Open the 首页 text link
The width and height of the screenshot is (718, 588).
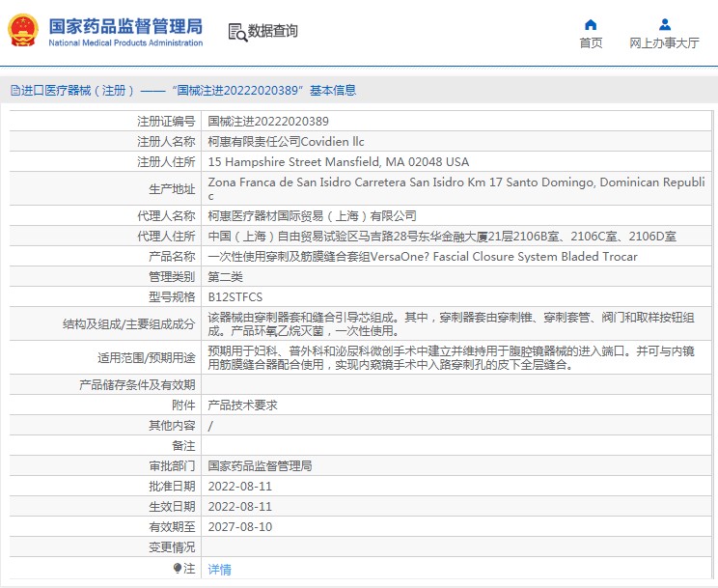tap(591, 43)
